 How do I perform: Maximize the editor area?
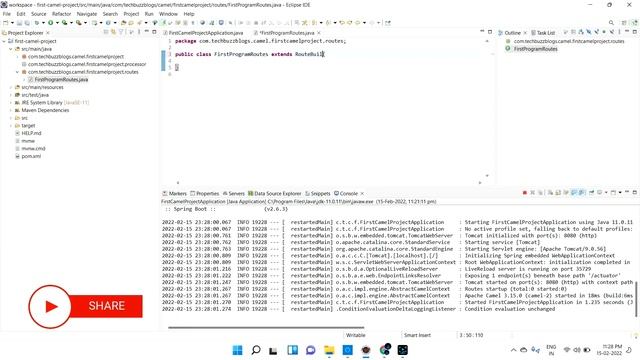(x=490, y=31)
